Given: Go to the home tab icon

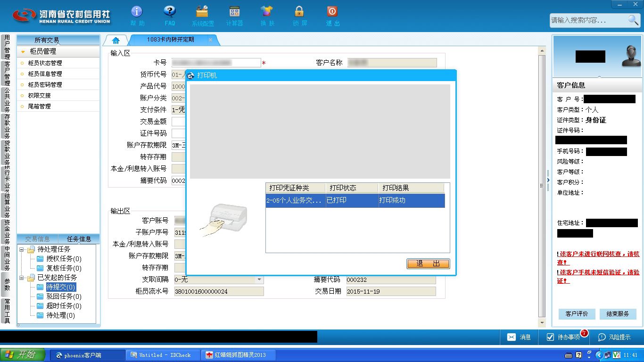Looking at the screenshot, I should click(116, 40).
